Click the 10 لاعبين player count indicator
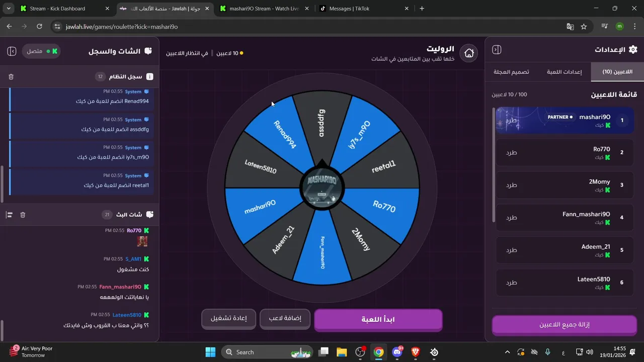644x362 pixels. click(230, 53)
